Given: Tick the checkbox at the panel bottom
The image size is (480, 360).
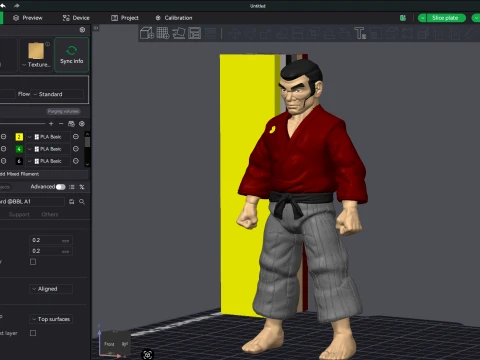Looking at the screenshot, I should pos(33,333).
